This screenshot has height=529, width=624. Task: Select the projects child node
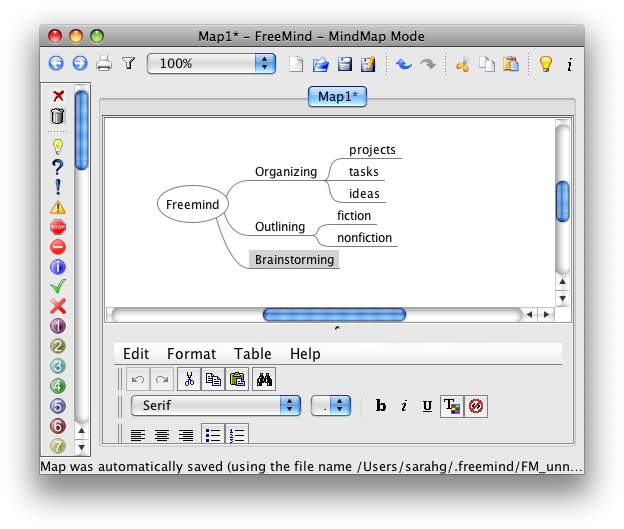(x=372, y=150)
